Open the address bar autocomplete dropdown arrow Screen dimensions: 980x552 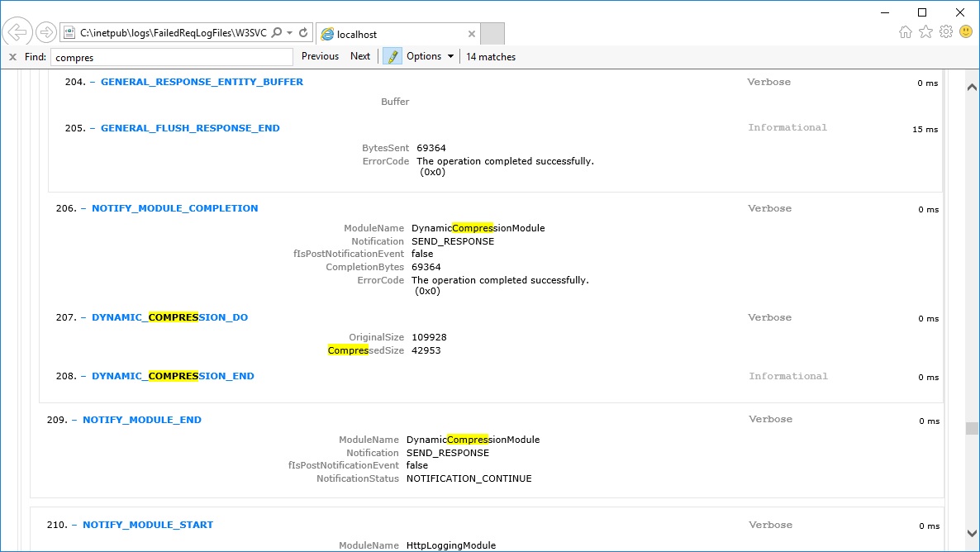289,33
